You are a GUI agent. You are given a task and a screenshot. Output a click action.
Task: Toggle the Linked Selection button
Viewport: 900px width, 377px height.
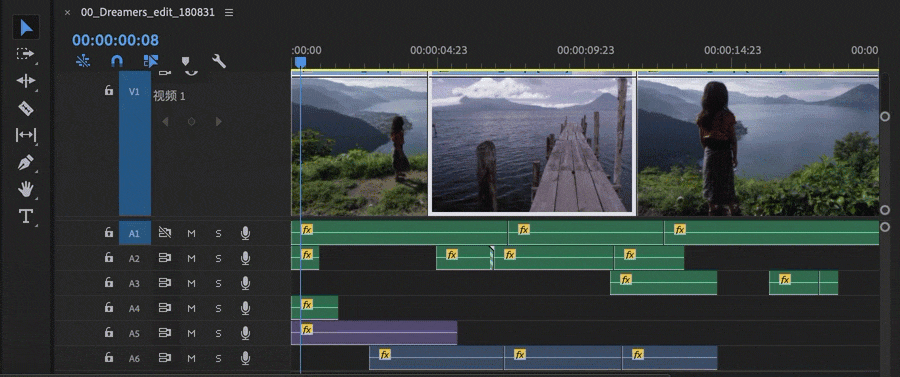(x=151, y=61)
